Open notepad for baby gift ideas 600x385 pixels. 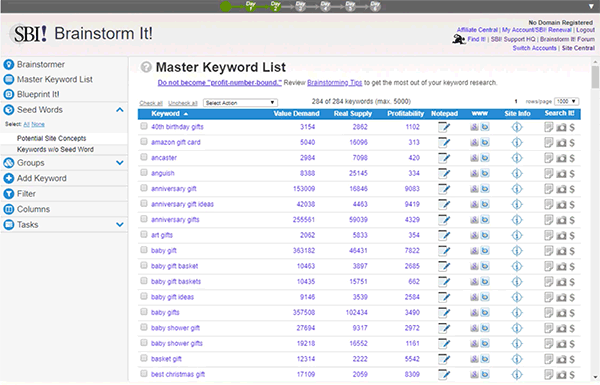click(444, 297)
